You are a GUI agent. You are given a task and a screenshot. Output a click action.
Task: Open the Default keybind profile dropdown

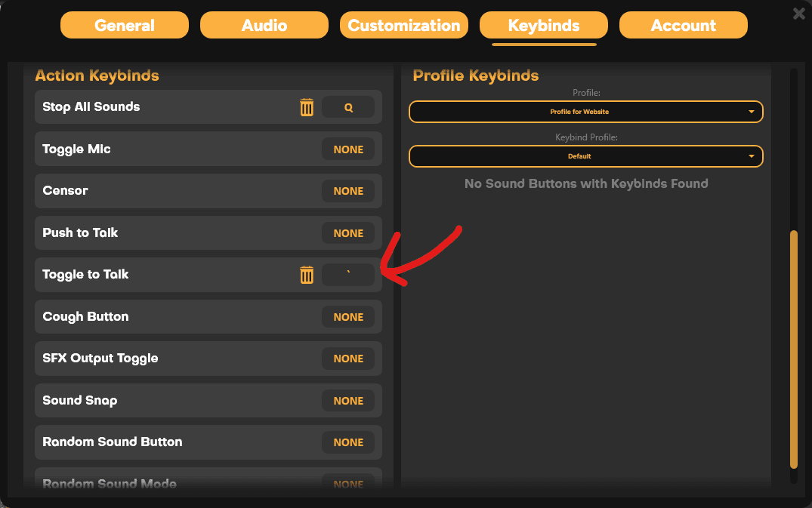click(585, 156)
